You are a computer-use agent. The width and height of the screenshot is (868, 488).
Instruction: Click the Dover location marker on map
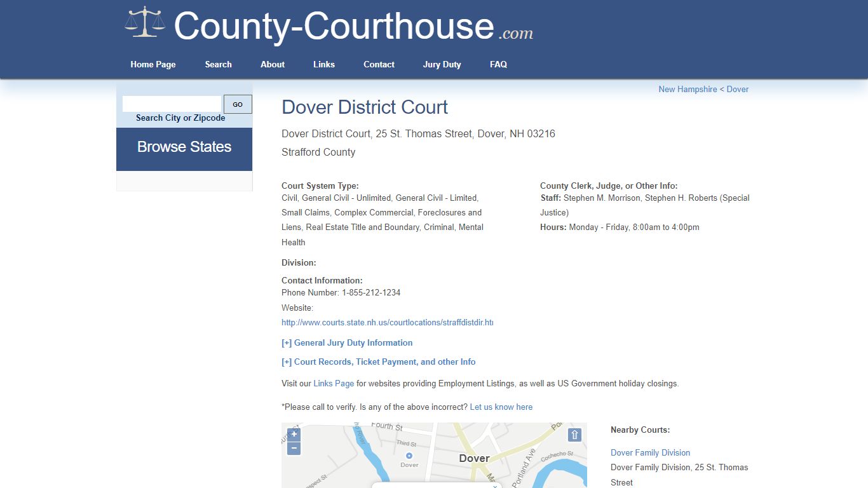pyautogui.click(x=409, y=456)
